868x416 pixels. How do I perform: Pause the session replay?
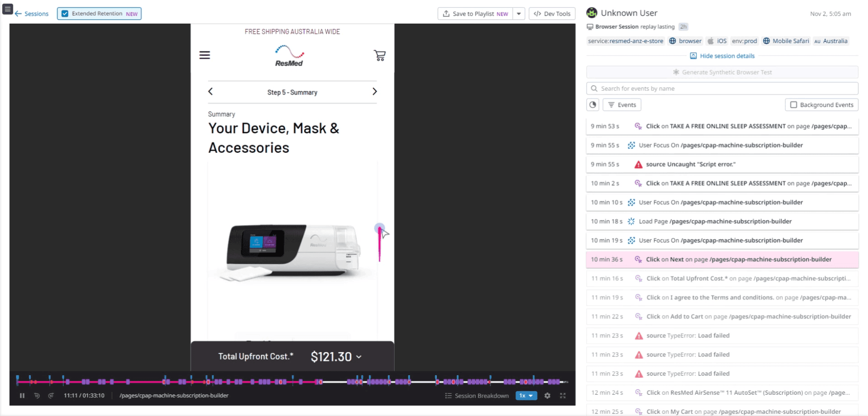coord(22,396)
